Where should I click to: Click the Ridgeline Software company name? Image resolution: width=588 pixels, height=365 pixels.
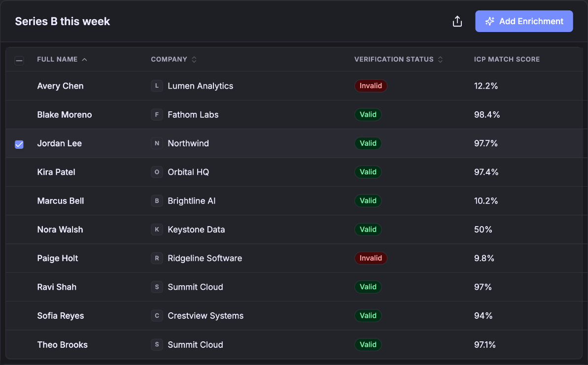(x=205, y=258)
